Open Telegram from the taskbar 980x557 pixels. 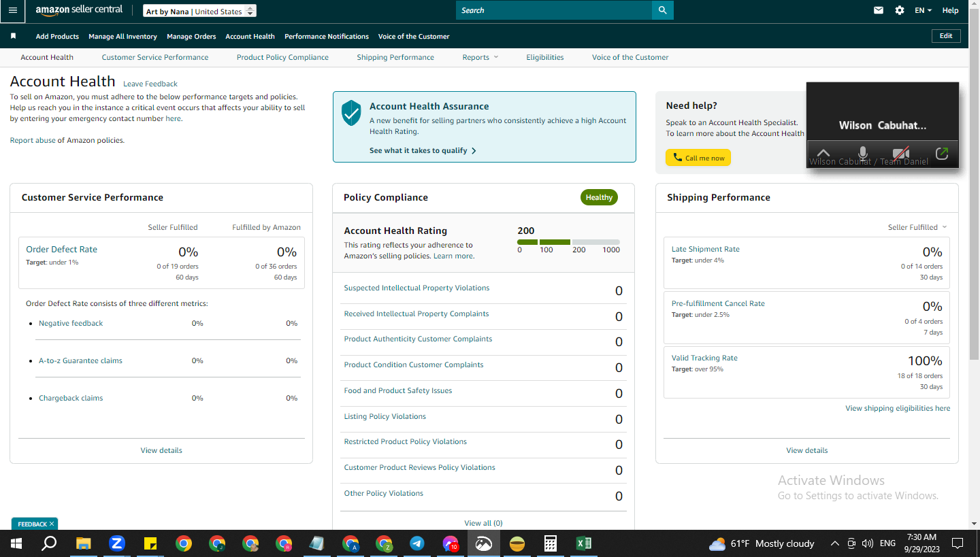coord(417,543)
